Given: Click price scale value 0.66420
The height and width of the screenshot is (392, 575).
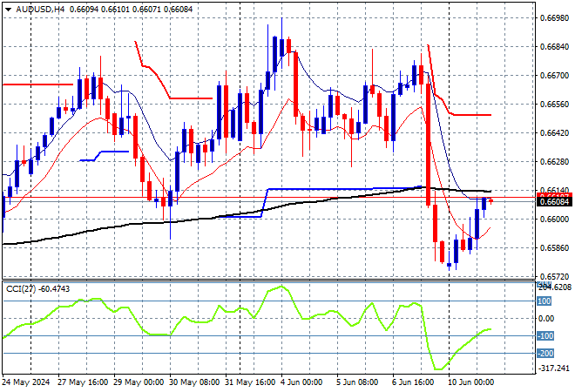Looking at the screenshot, I should [x=554, y=132].
